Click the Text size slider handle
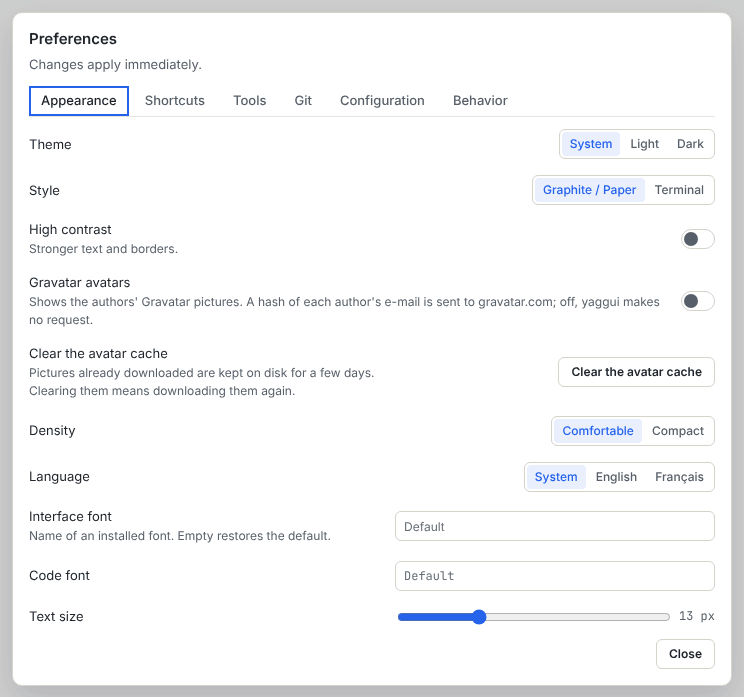The width and height of the screenshot is (744, 697). 479,617
